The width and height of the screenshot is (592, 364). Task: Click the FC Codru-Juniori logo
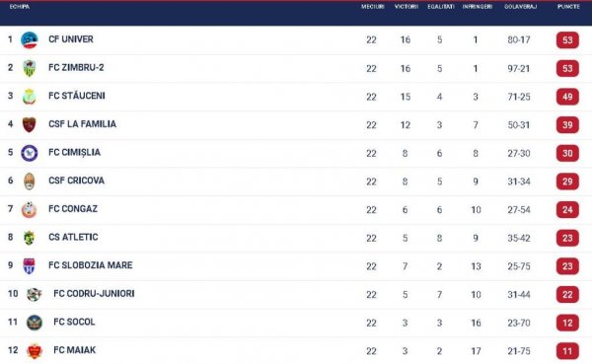click(34, 294)
